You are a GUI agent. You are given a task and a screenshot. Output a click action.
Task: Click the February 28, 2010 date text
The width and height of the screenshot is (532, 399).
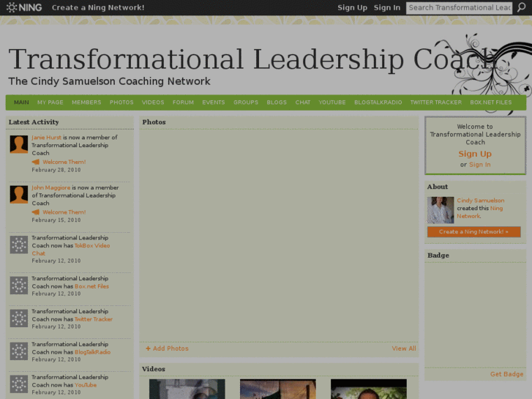(56, 170)
